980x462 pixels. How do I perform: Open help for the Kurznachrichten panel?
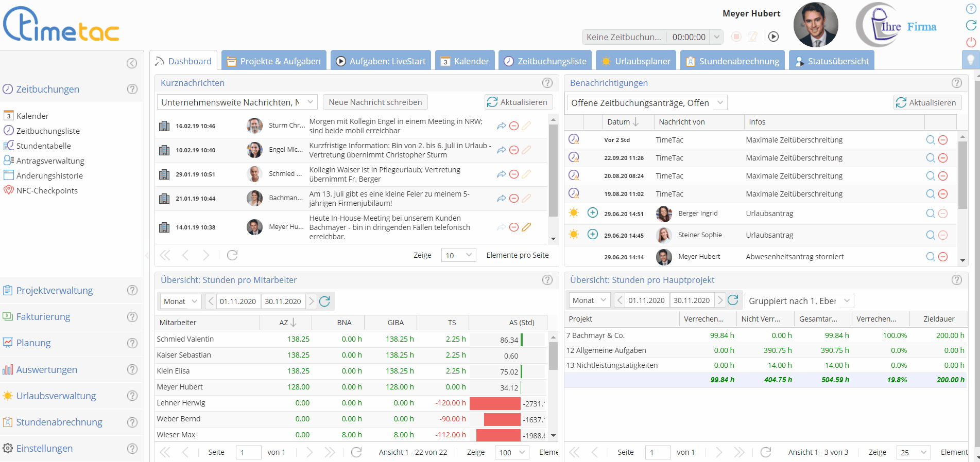[547, 83]
